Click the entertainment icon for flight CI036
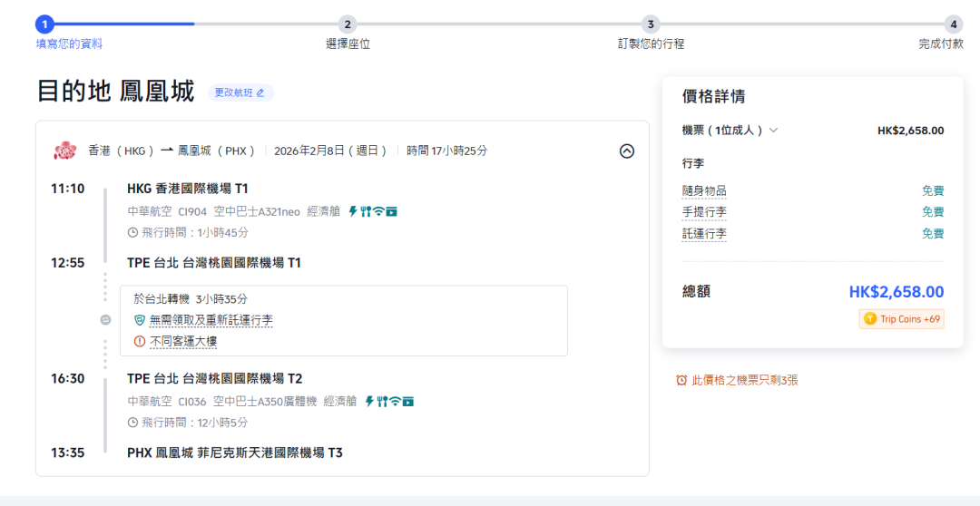This screenshot has width=980, height=506. (x=407, y=401)
